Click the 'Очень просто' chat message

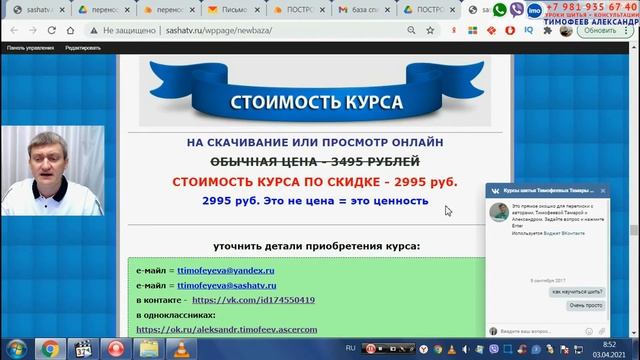(586, 305)
